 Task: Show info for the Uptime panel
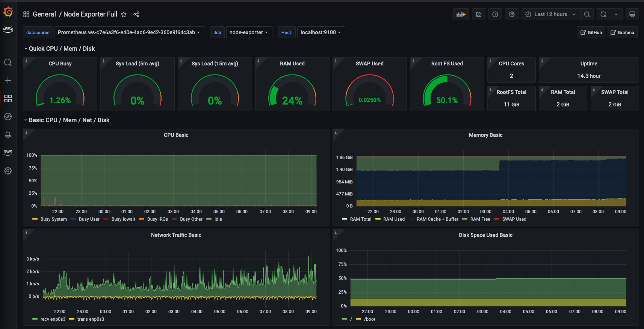(x=542, y=61)
